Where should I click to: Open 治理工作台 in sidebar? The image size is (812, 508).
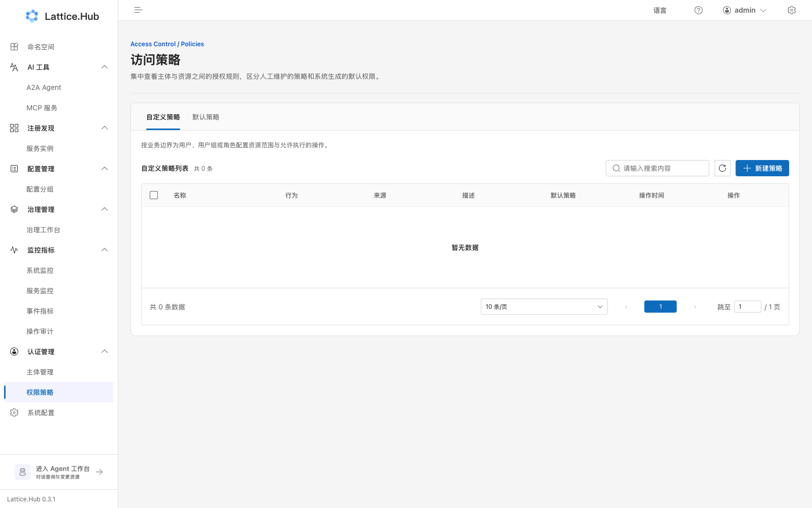[x=43, y=230]
